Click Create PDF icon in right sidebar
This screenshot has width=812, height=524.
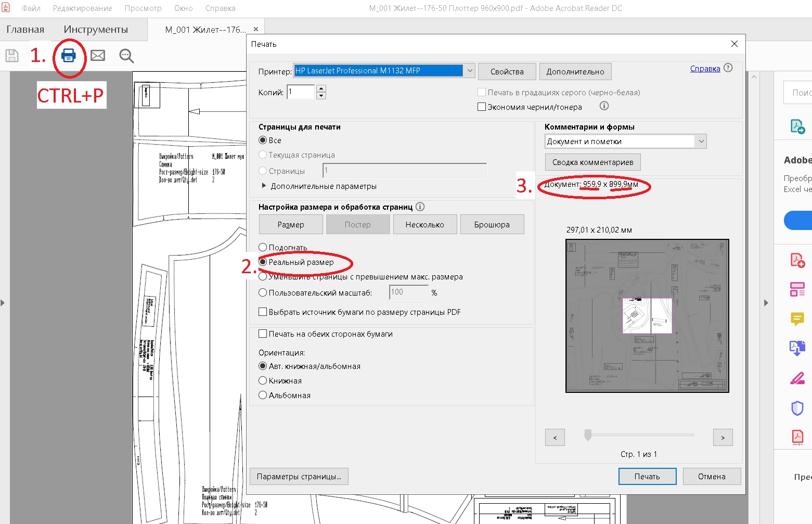[797, 260]
